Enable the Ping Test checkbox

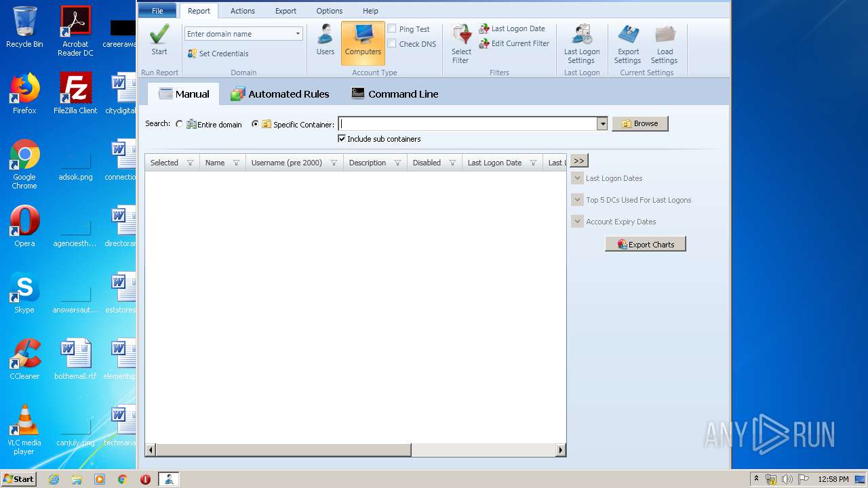(x=392, y=28)
